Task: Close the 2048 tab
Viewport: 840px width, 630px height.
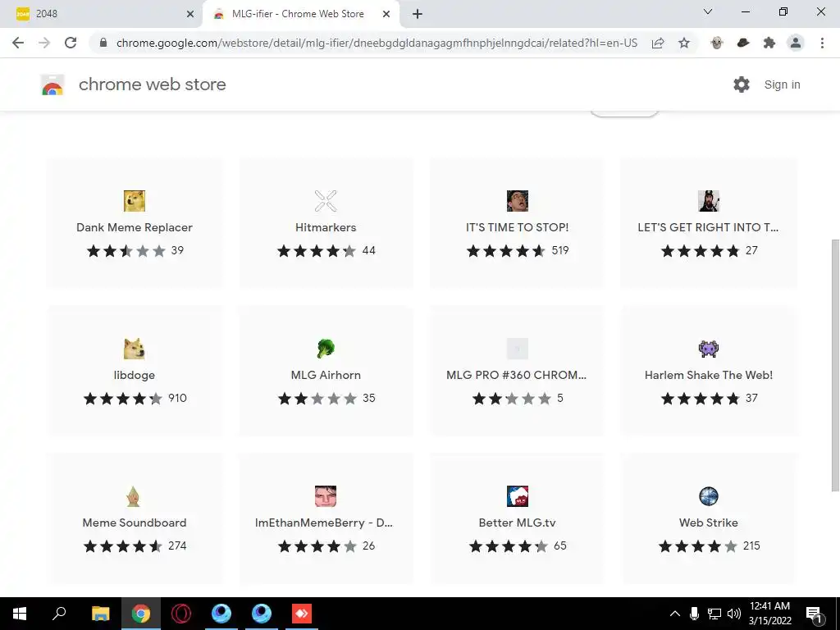Action: [x=190, y=15]
